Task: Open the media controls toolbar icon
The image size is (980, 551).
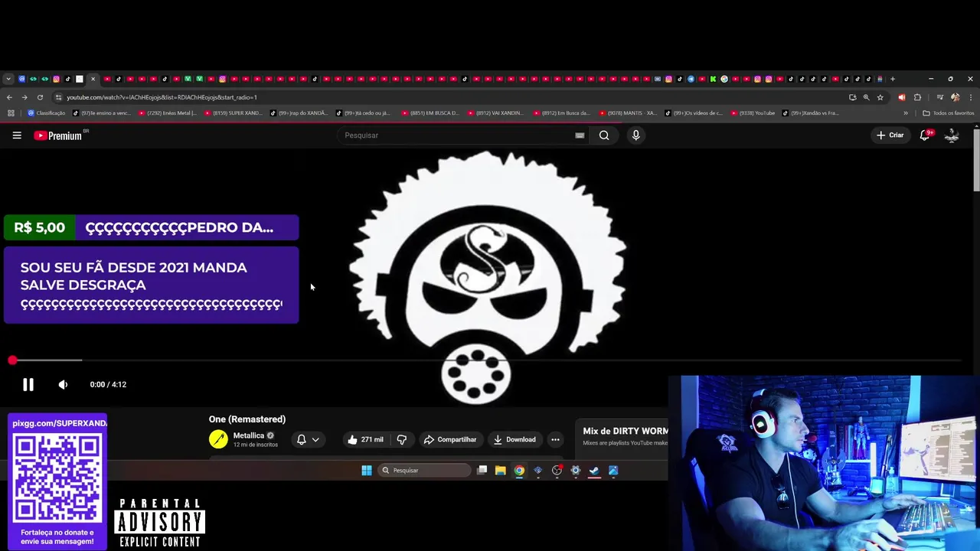Action: pos(940,97)
